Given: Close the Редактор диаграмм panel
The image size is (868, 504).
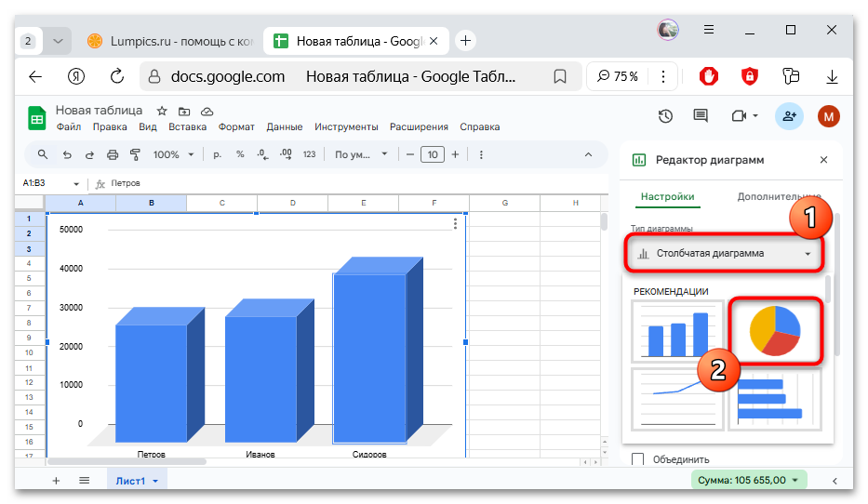Looking at the screenshot, I should click(x=823, y=160).
